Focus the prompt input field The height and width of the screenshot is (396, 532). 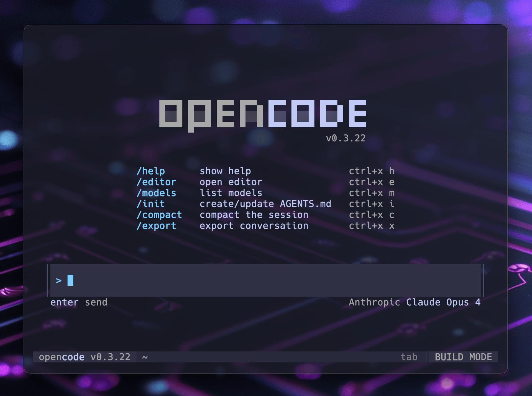(265, 280)
